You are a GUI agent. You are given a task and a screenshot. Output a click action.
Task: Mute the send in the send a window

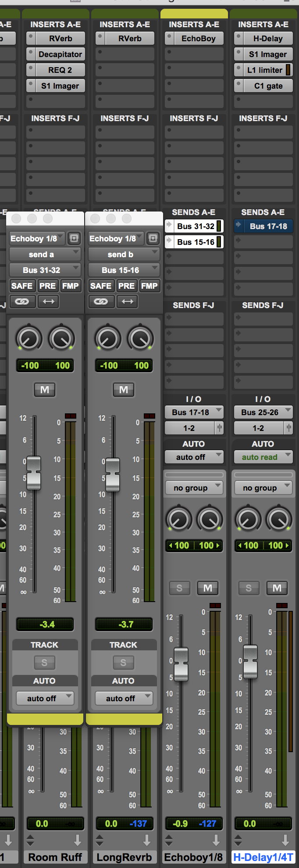tap(45, 390)
